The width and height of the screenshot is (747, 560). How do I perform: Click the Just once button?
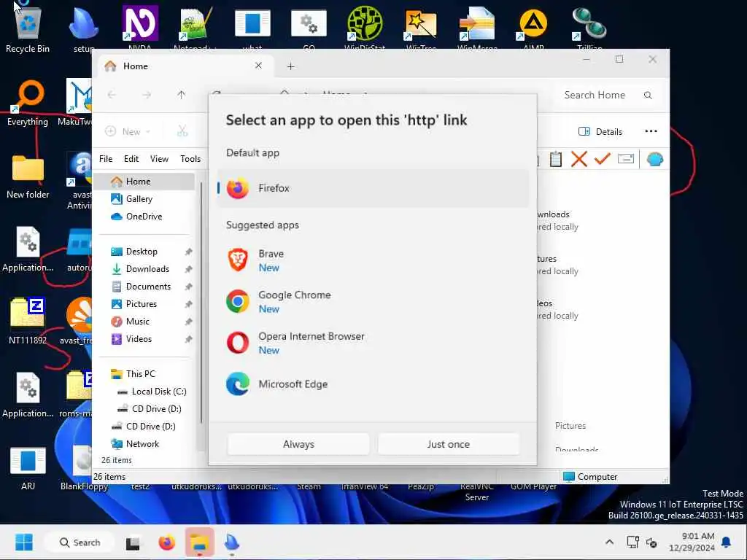click(x=449, y=444)
